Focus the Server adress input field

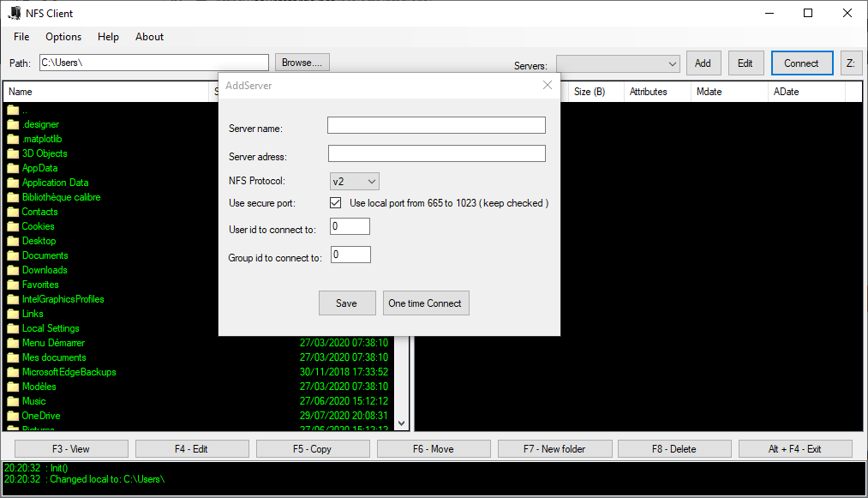click(436, 153)
